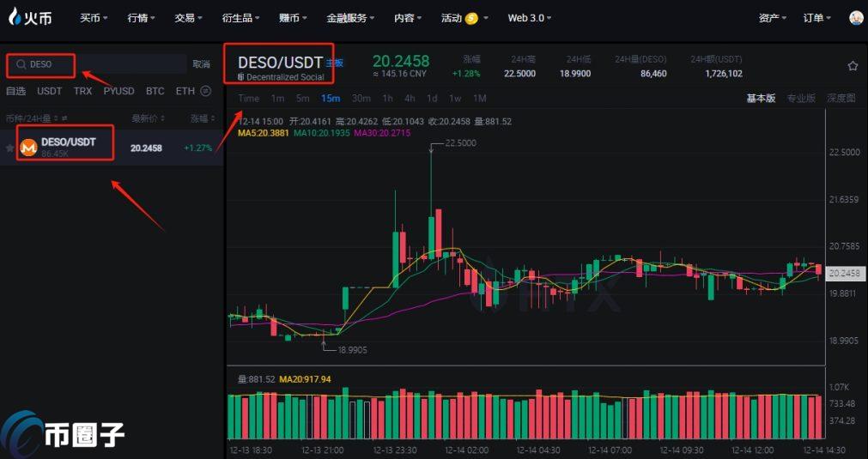Select the ETH market tab
The height and width of the screenshot is (459, 868).
click(185, 91)
